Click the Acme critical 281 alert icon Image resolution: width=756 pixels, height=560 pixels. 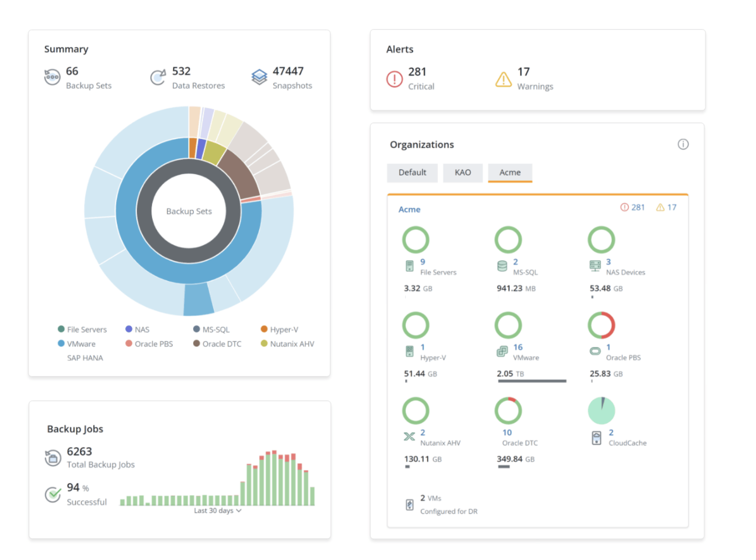pyautogui.click(x=624, y=207)
